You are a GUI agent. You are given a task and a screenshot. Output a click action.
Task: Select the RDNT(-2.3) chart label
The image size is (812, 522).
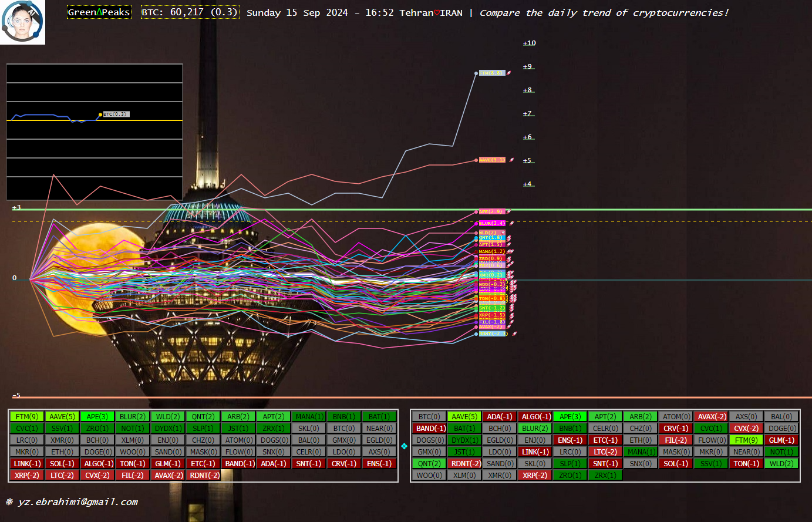[x=493, y=334]
